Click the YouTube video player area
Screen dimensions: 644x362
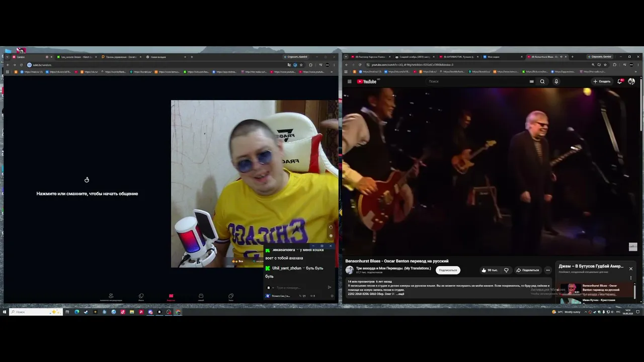[491, 171]
